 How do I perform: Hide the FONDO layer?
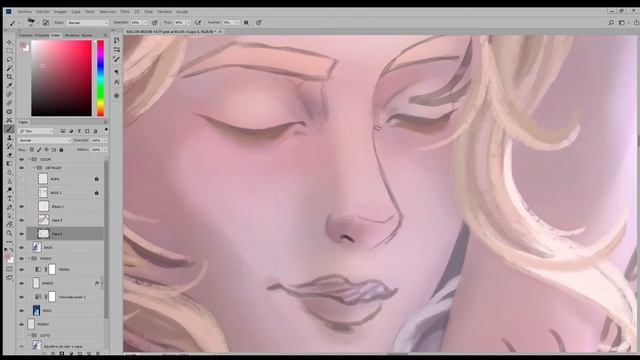[x=22, y=324]
